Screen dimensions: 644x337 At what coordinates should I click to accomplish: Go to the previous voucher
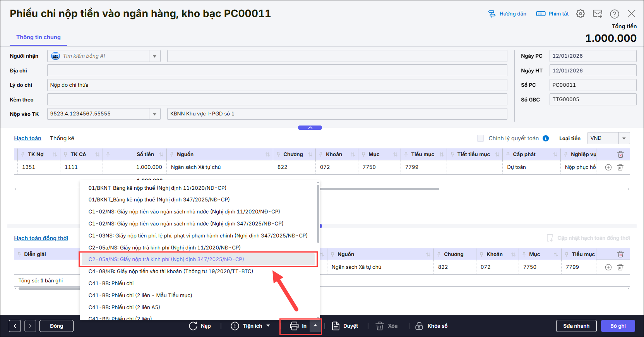click(x=15, y=326)
